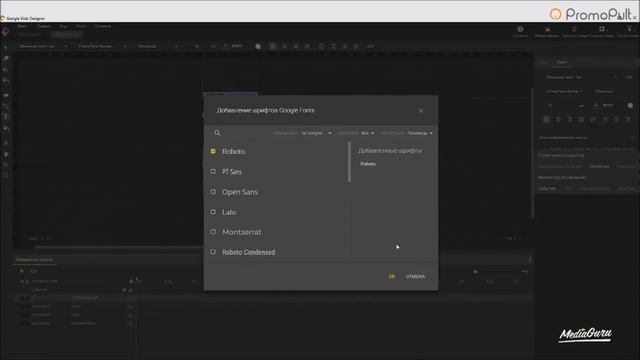
Task: Open the font style dropdown in the top toolbar
Action: click(158, 46)
